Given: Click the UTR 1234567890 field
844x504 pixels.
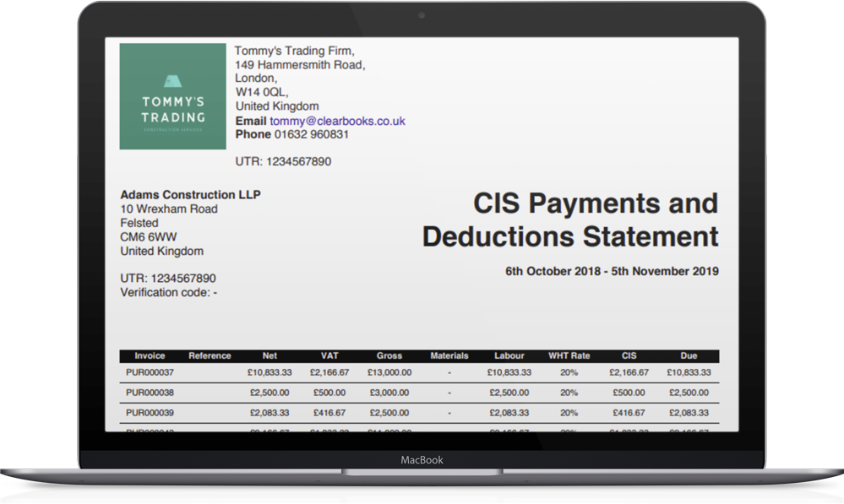Looking at the screenshot, I should 168,278.
